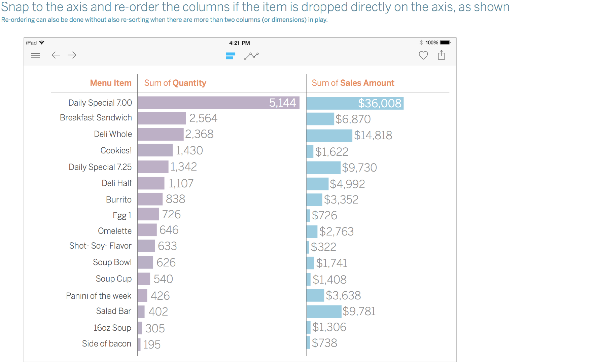The height and width of the screenshot is (364, 596).
Task: Tap the Salad Bar $9,781 bar
Action: click(x=324, y=312)
